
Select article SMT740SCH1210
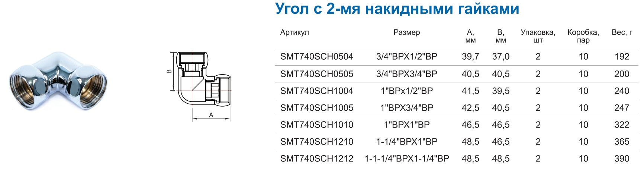(x=317, y=142)
